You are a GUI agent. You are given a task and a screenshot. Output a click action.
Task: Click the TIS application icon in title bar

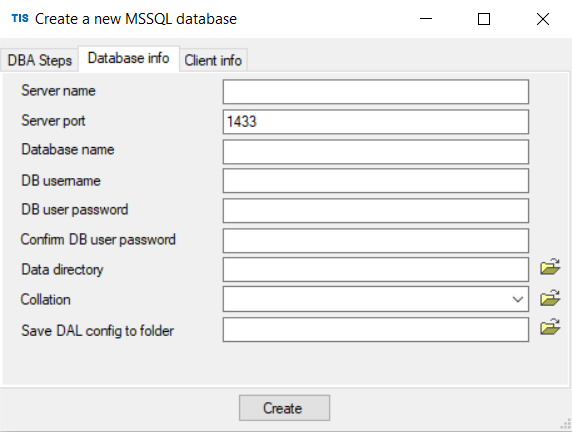click(20, 18)
